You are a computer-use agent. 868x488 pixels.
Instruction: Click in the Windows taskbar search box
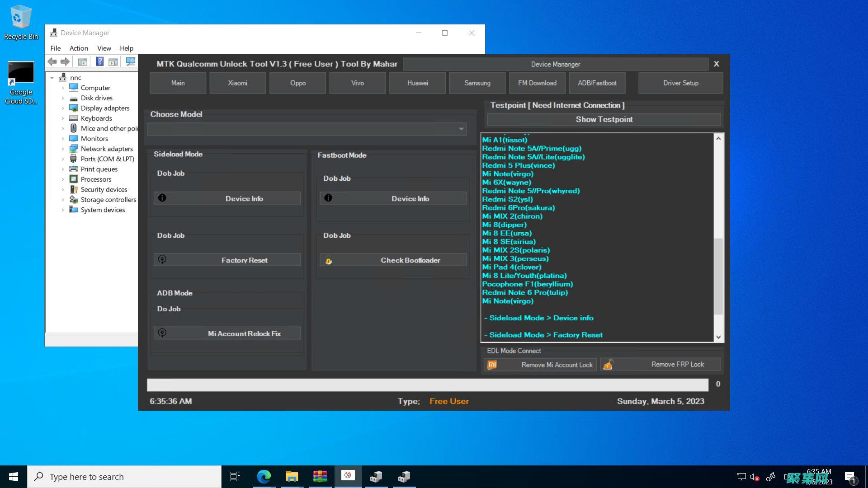[124, 477]
